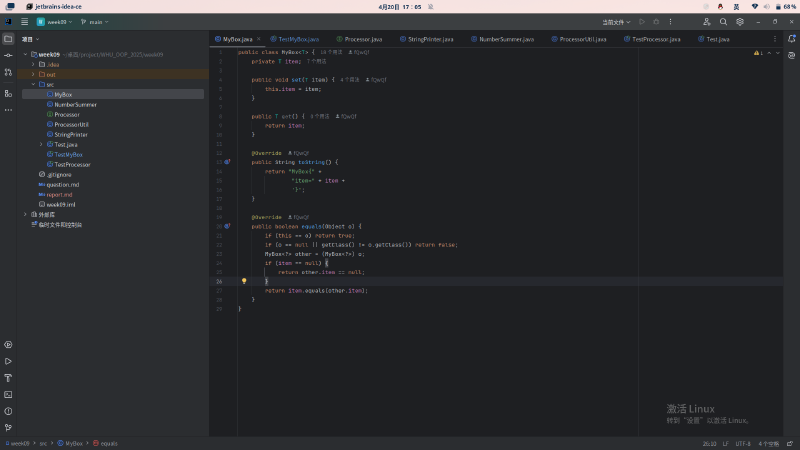The width and height of the screenshot is (800, 450).
Task: Open main branch dropdown
Action: click(x=94, y=22)
